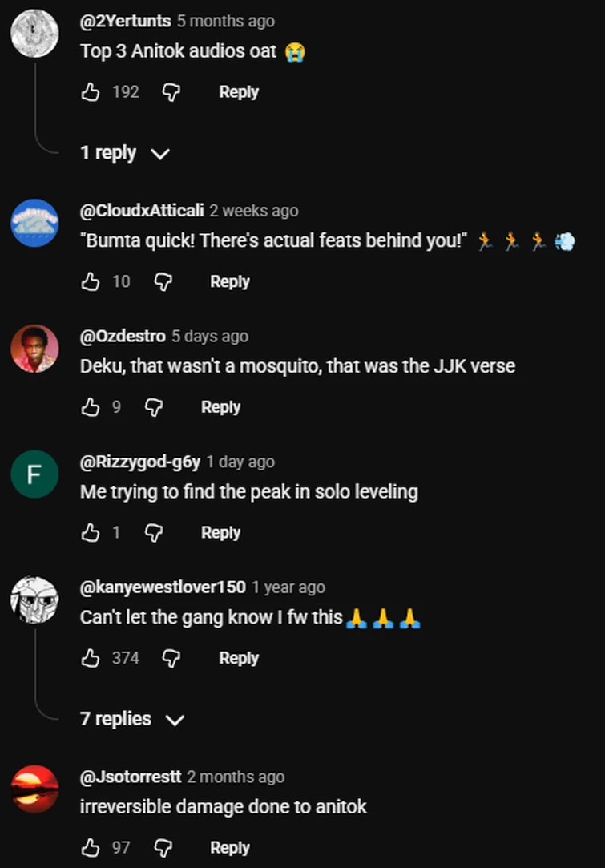Click the @CloudxAtticali profile avatar
Viewport: 605px width, 868px height.
tap(34, 223)
